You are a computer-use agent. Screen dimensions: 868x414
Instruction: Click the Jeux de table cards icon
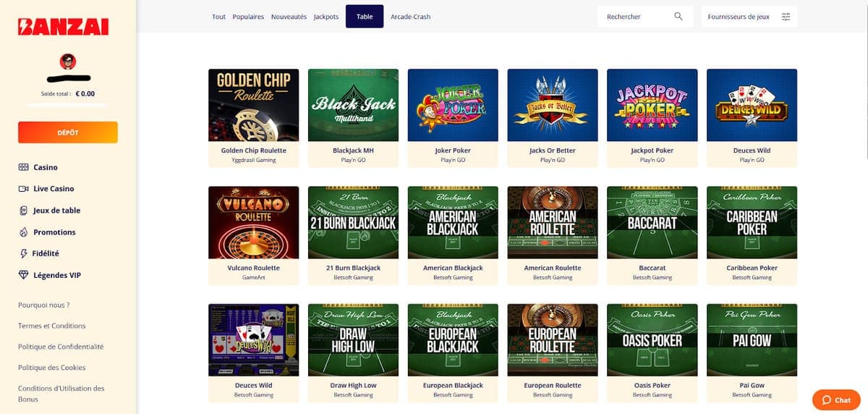pos(24,211)
